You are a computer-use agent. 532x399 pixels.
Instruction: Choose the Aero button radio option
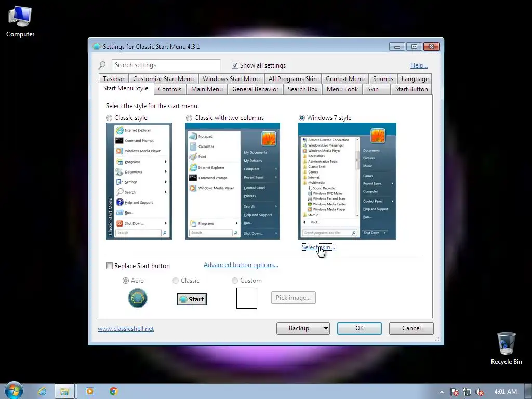[126, 281]
